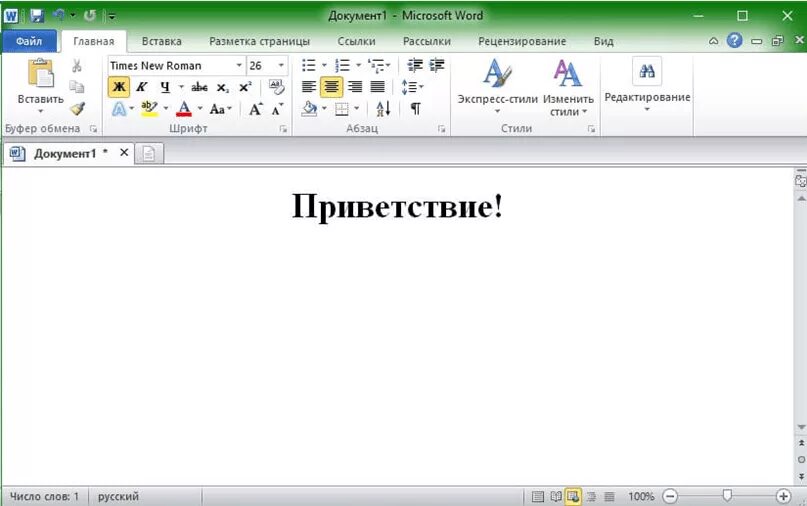
Task: Switch to the Рецензирование tab
Action: click(522, 41)
